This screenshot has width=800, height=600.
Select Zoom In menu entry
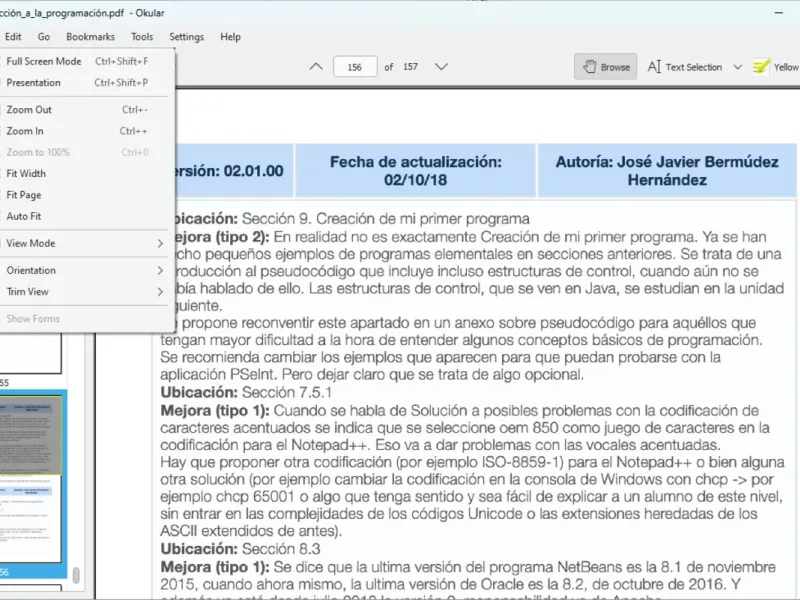point(84,131)
